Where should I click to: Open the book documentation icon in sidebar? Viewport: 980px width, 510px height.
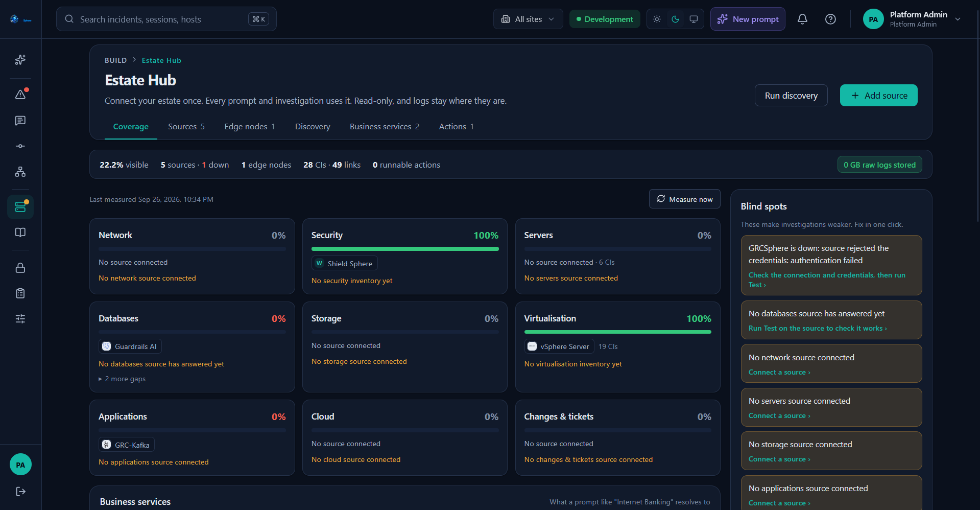coord(20,233)
